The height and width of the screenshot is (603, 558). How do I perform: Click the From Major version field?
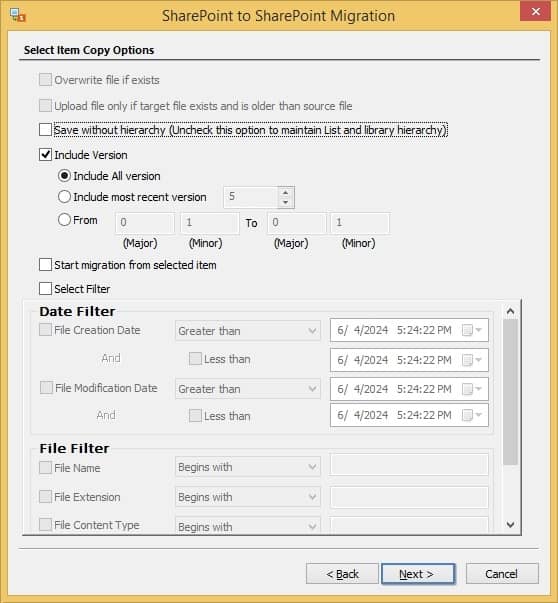145,223
